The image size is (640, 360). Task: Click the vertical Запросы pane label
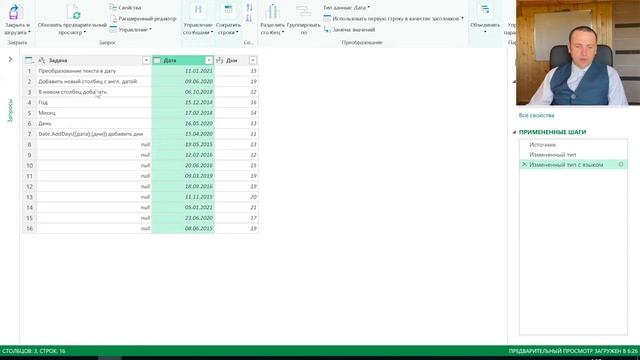click(10, 110)
